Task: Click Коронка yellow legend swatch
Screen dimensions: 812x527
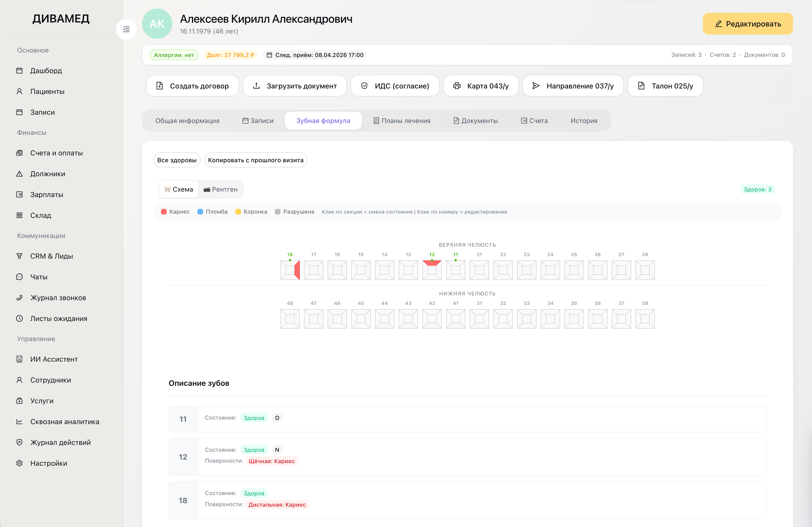Action: pyautogui.click(x=238, y=212)
